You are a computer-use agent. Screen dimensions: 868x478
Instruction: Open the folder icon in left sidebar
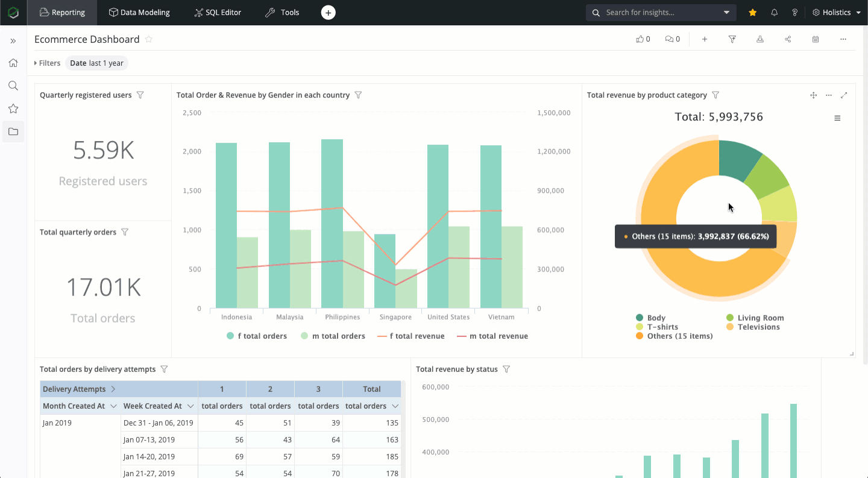pyautogui.click(x=13, y=131)
